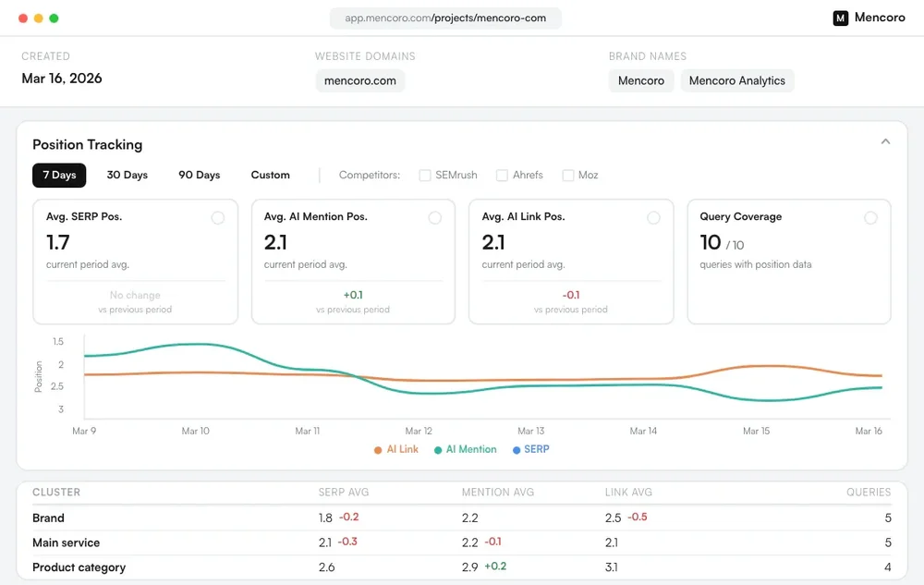Screen dimensions: 924x585
Task: Open the Product category cluster row
Action: click(461, 567)
